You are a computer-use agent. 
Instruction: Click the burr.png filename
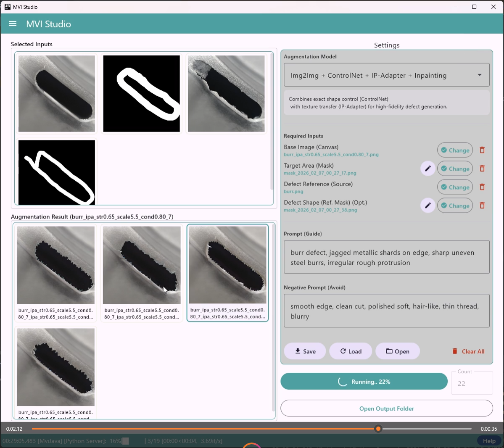pos(293,192)
